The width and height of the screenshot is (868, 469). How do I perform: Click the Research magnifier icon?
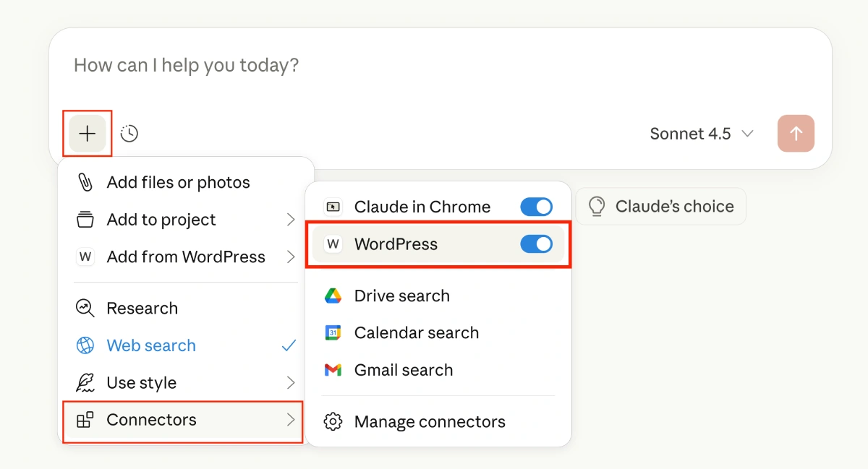(85, 309)
